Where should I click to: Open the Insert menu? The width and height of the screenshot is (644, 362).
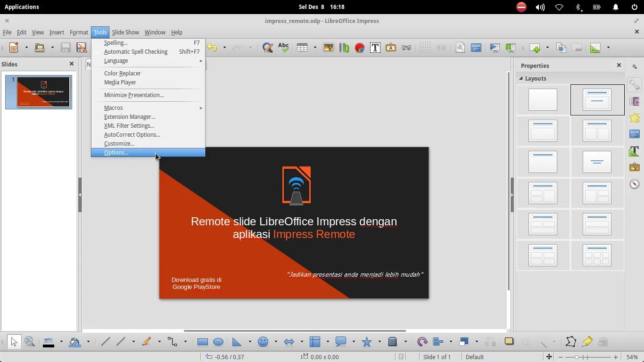[57, 32]
